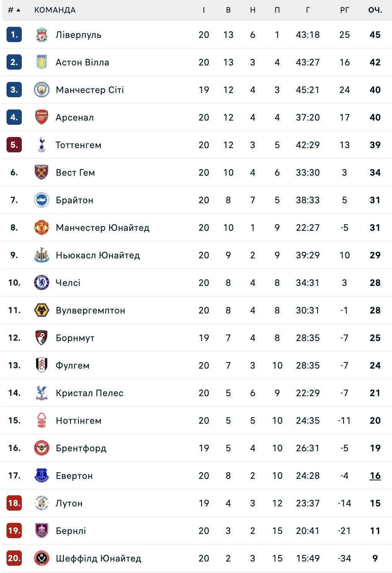The height and width of the screenshot is (573, 392).
Task: Click the Chelsea lion crest icon
Action: [41, 283]
